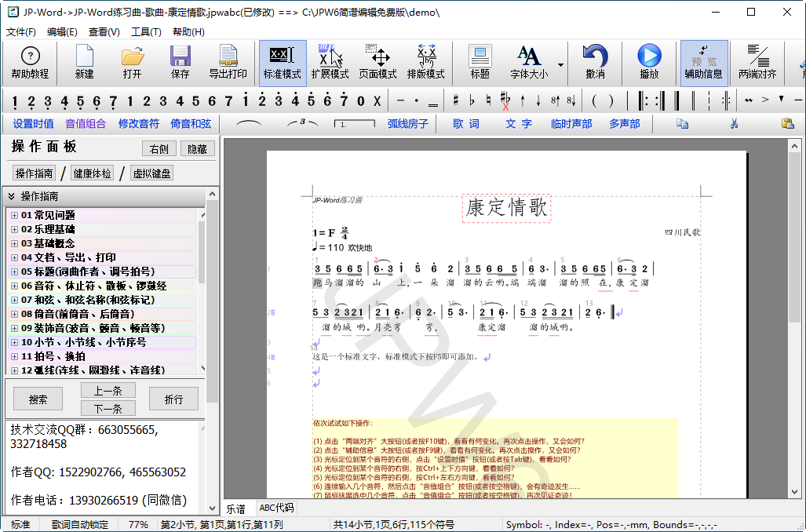Click 导出打印 export and print
Image resolution: width=806 pixels, height=532 pixels.
point(228,63)
